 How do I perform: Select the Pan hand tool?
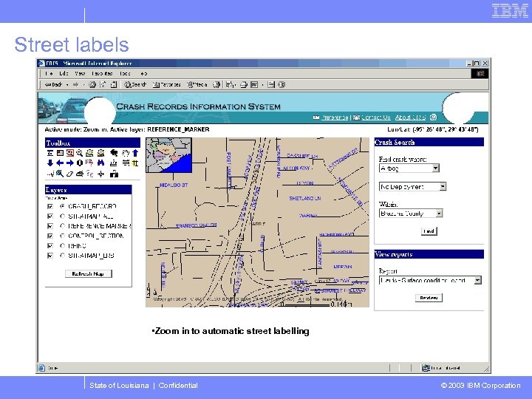coord(126,153)
